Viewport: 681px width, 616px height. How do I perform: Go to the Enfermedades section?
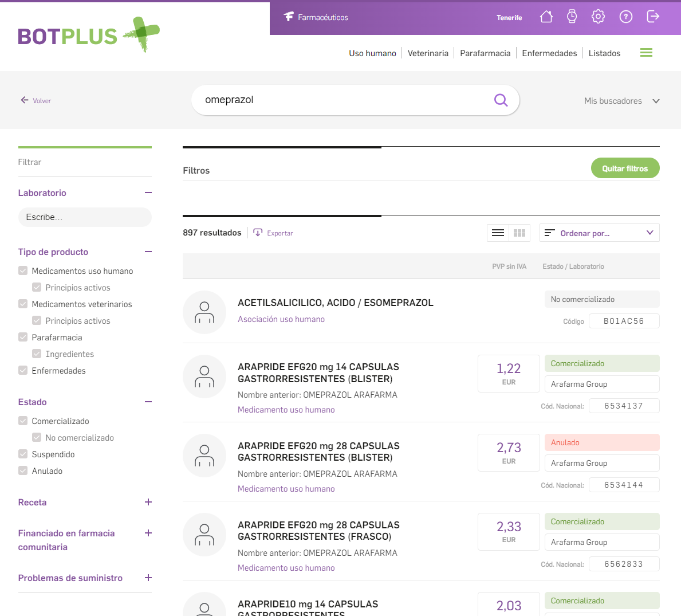549,53
